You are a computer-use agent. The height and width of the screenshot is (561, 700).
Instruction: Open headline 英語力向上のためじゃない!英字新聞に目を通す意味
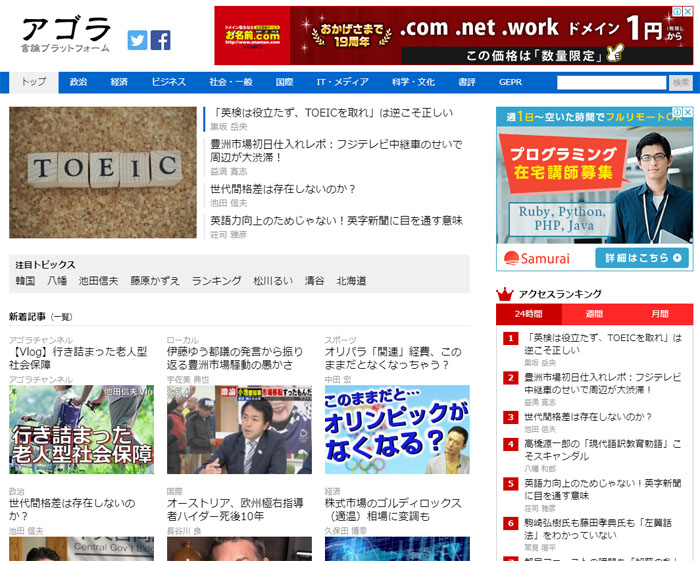point(336,220)
